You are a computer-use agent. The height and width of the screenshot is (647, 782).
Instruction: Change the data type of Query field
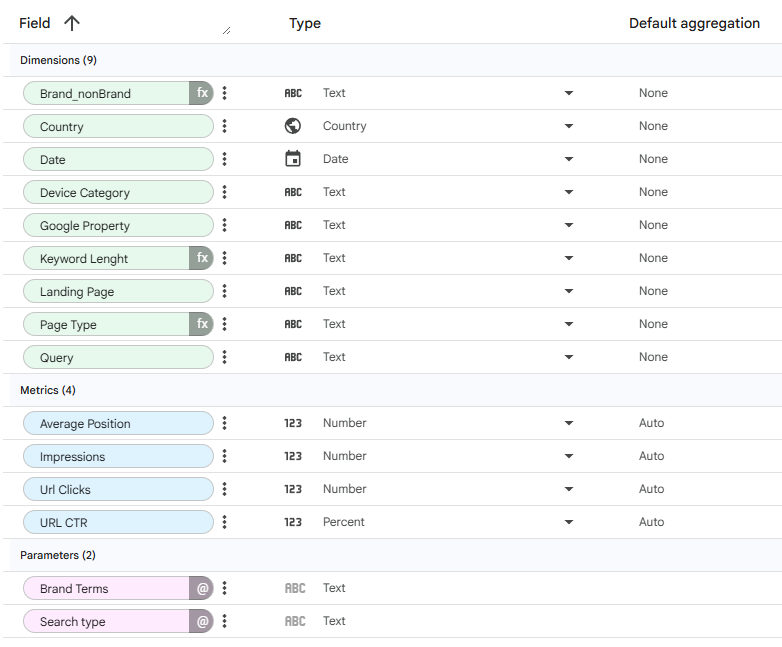tap(568, 357)
